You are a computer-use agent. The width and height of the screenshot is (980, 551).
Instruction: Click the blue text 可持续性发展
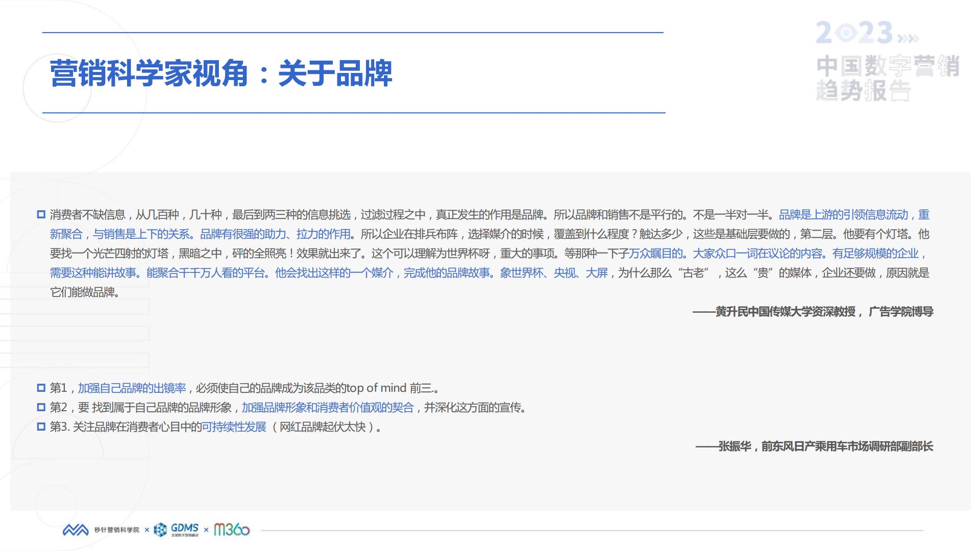(234, 427)
